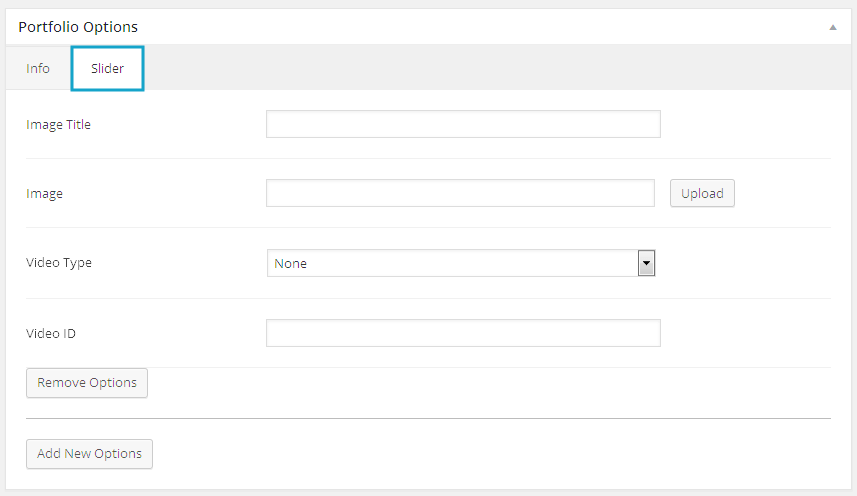Click empty tab strip beside Slider tab

[x=500, y=69]
